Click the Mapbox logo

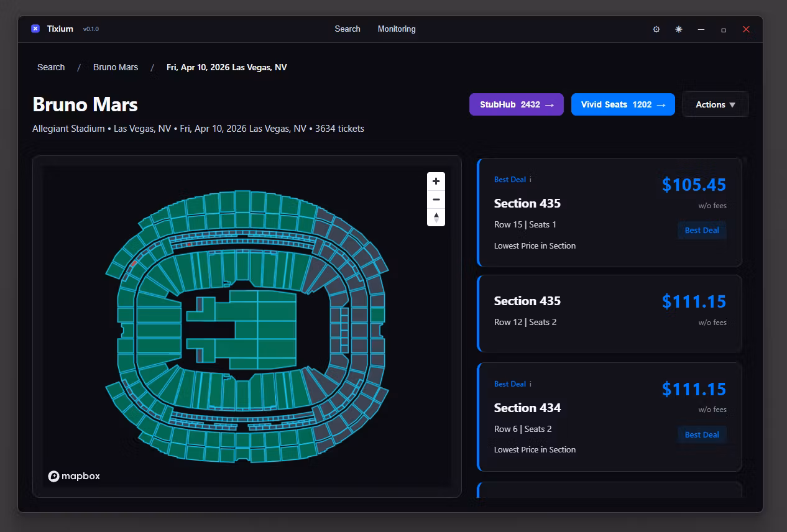tap(74, 476)
